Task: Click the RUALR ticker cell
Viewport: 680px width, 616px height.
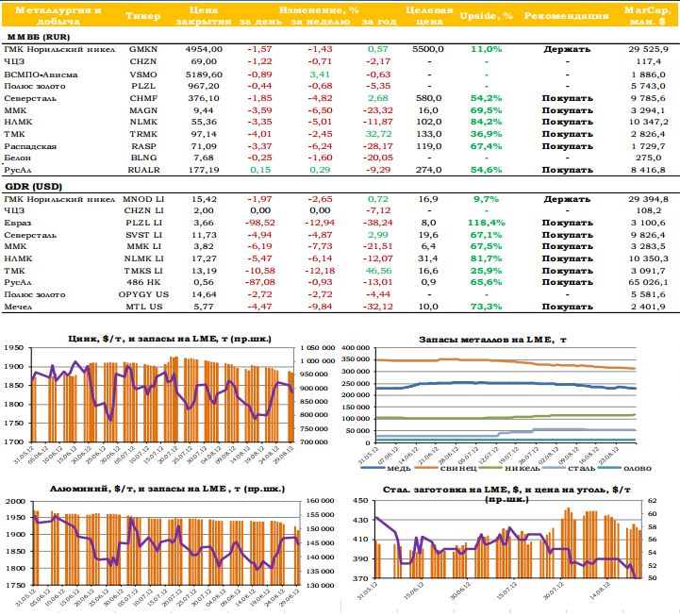Action: click(142, 171)
